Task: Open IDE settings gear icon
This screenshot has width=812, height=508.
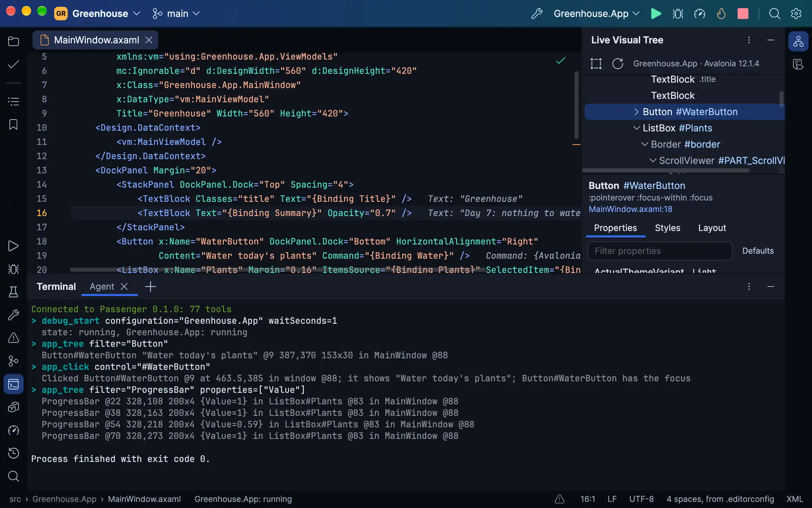Action: click(x=796, y=14)
